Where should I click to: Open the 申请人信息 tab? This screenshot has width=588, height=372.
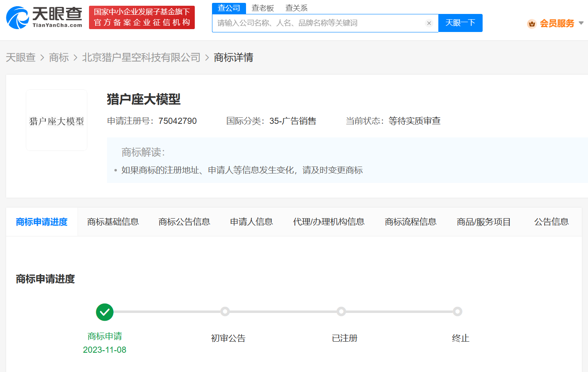click(x=251, y=222)
